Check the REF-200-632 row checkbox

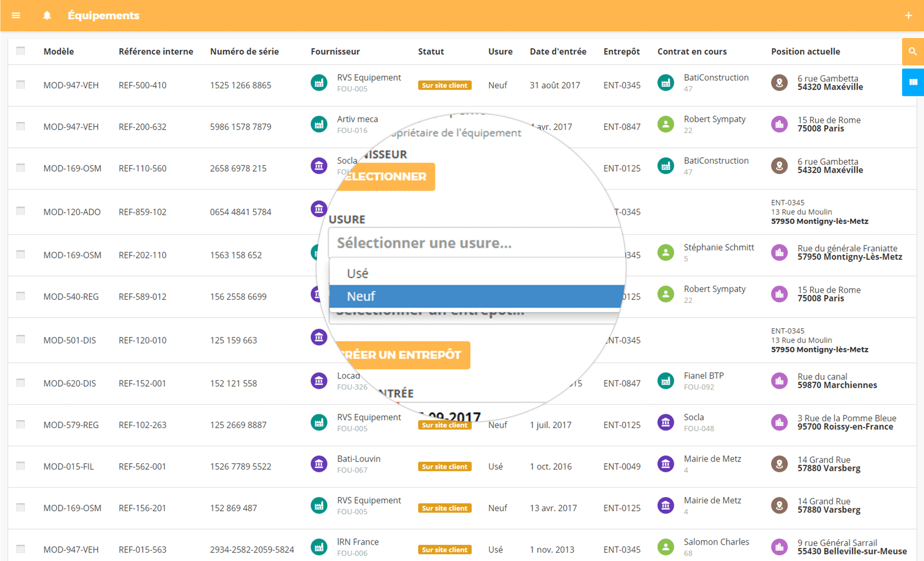[x=21, y=126]
